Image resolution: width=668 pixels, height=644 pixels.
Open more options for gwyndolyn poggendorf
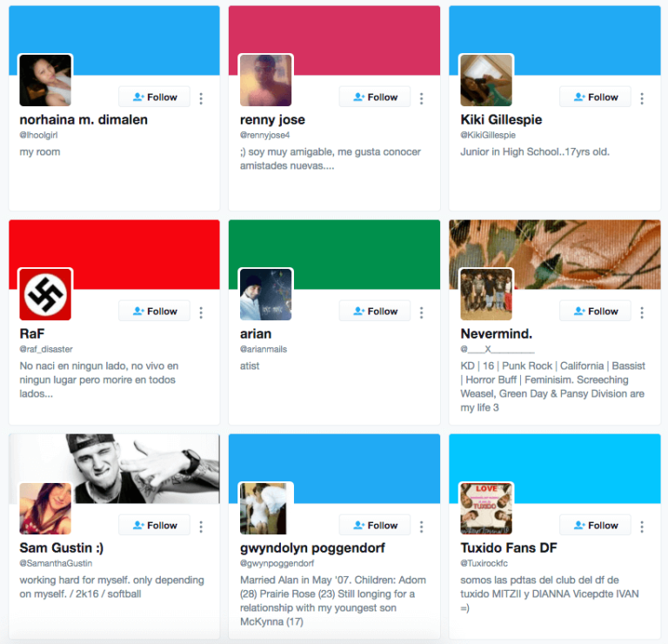click(421, 527)
